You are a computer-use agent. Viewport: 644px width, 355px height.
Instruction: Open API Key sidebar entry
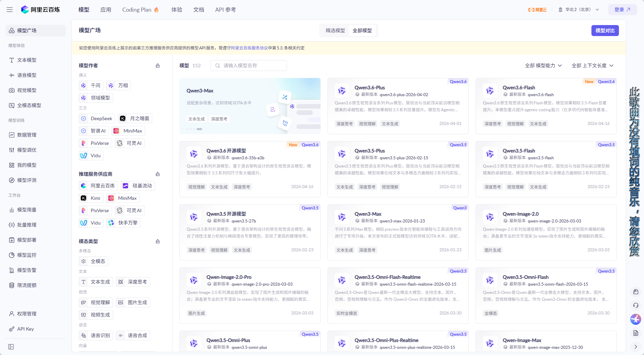pyautogui.click(x=36, y=329)
